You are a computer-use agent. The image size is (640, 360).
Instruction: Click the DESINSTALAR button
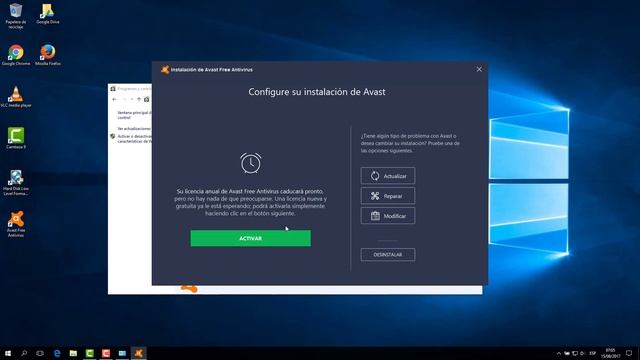tap(388, 255)
